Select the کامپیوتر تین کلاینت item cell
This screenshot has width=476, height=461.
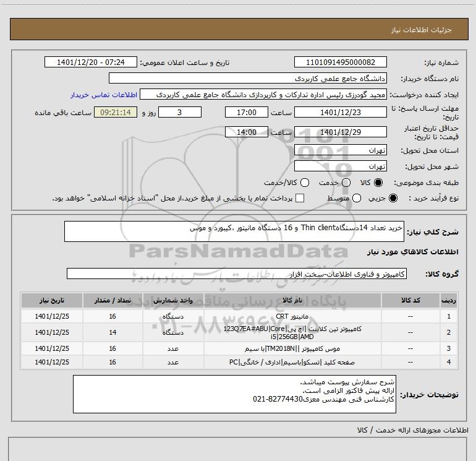(x=292, y=332)
